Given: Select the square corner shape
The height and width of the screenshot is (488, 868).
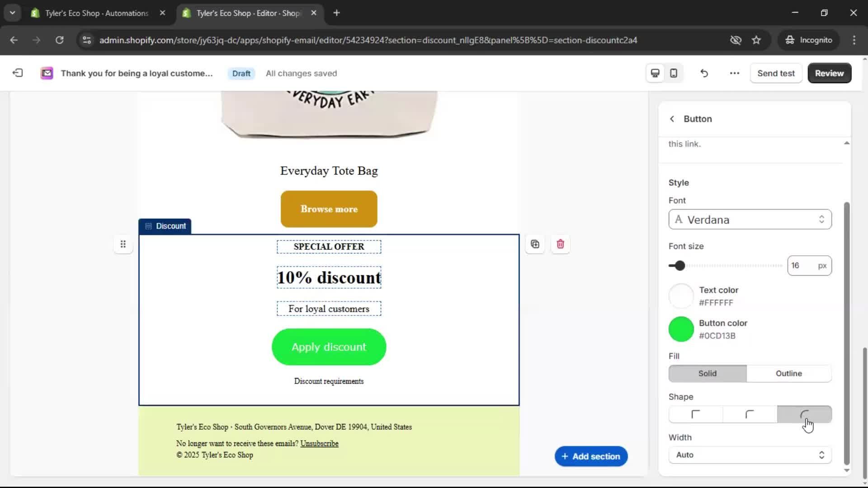Looking at the screenshot, I should click(x=695, y=414).
